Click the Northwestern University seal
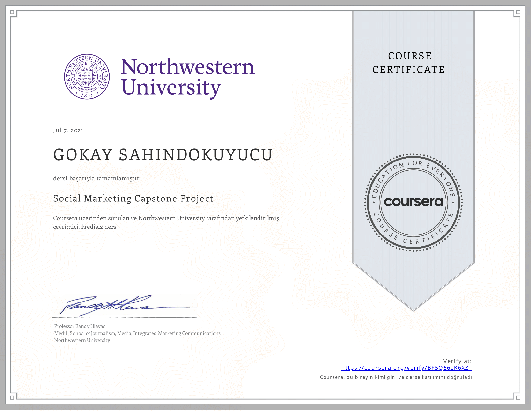The height and width of the screenshot is (411, 532). [x=87, y=76]
